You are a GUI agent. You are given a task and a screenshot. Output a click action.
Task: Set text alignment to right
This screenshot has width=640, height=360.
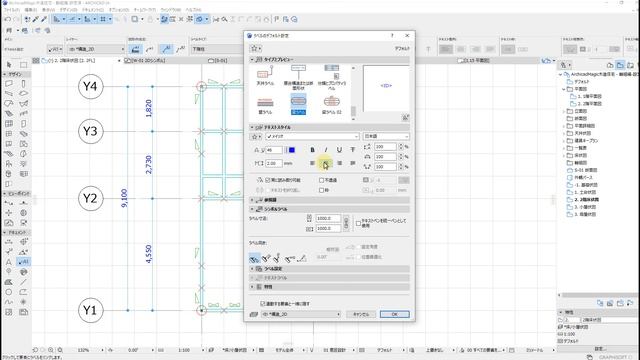pyautogui.click(x=339, y=163)
